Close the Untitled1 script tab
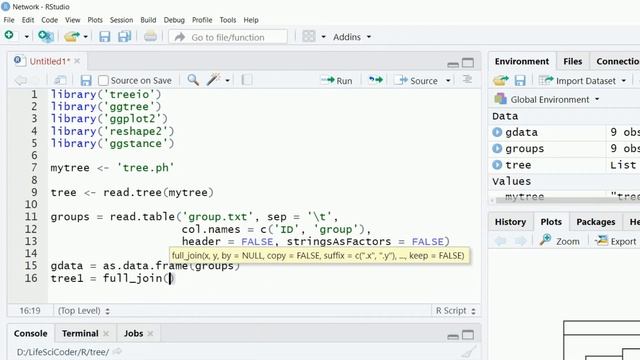 77,61
